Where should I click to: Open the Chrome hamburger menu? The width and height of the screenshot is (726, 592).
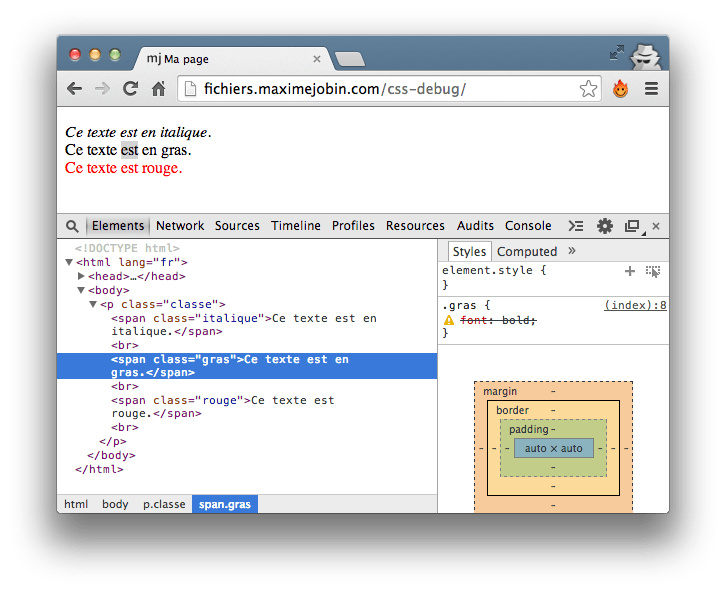[651, 89]
